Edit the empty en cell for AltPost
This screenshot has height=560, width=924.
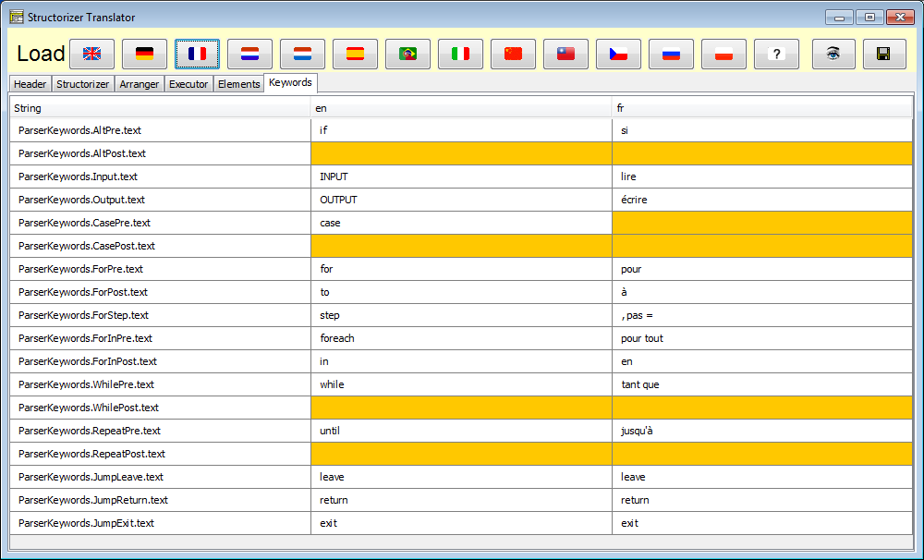point(461,153)
